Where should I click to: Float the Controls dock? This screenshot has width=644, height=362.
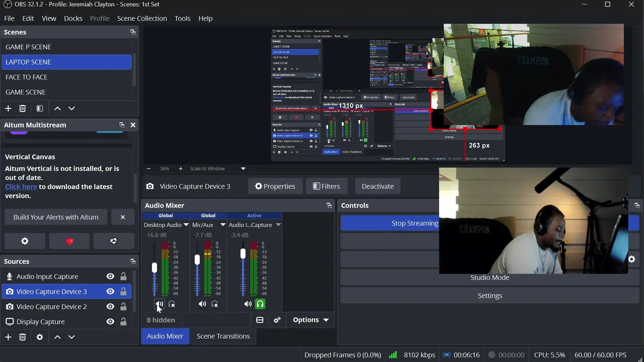tap(637, 205)
